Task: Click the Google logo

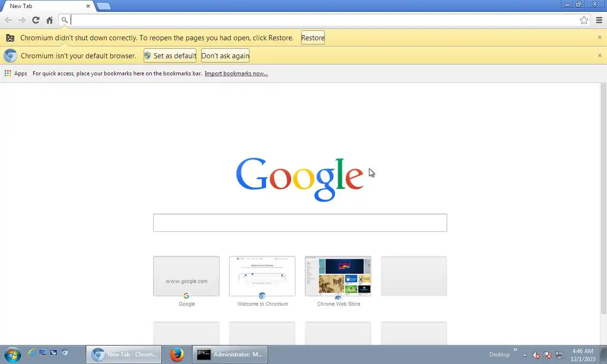Action: click(x=300, y=179)
